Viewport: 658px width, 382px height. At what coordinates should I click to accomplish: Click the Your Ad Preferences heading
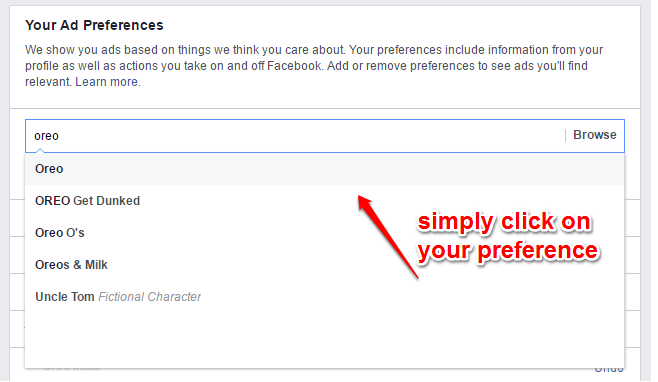click(x=94, y=25)
